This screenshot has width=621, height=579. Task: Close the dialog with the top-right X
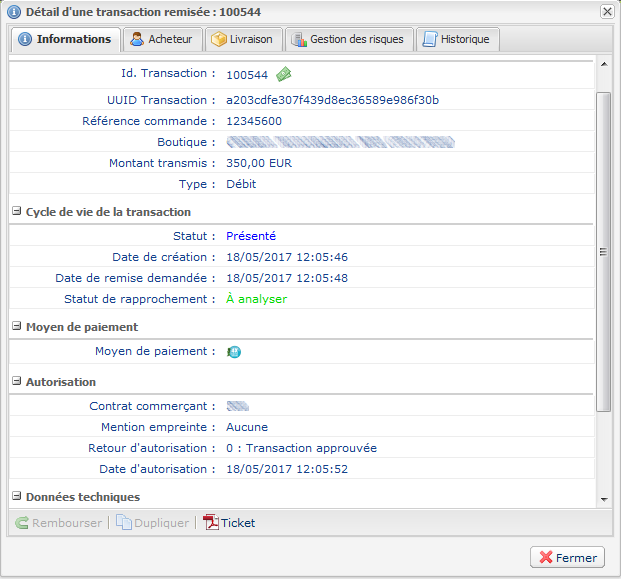(x=607, y=11)
